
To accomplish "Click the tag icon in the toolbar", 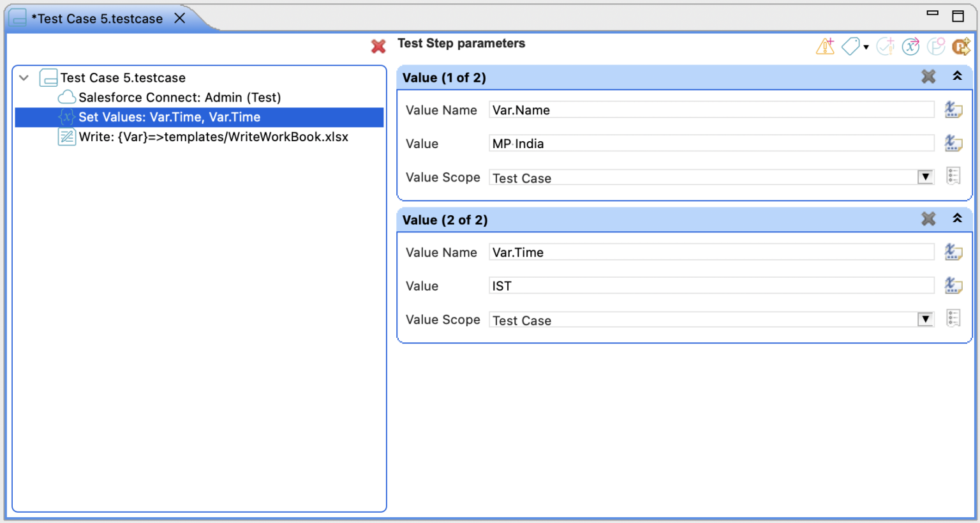I will click(x=850, y=46).
